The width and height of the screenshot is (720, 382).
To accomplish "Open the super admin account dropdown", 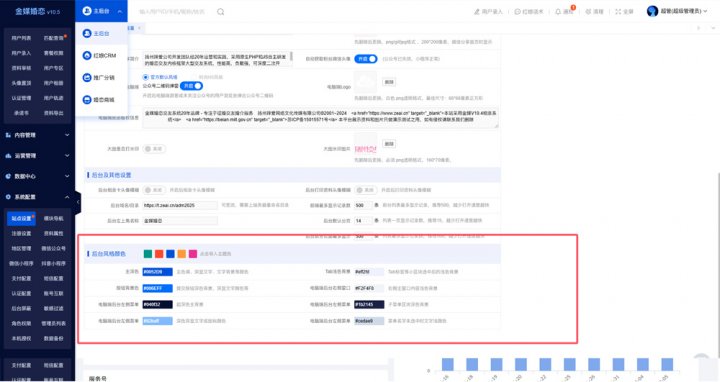I will click(x=677, y=11).
